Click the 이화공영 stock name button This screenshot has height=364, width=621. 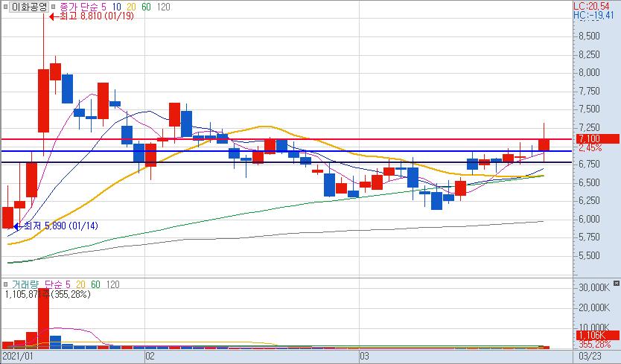coord(29,7)
